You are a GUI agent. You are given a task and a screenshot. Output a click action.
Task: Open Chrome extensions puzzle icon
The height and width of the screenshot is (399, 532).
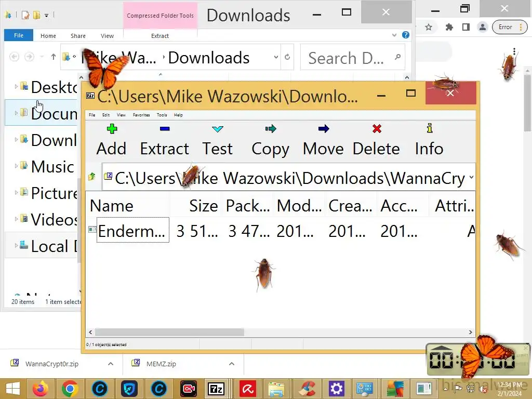(x=449, y=27)
